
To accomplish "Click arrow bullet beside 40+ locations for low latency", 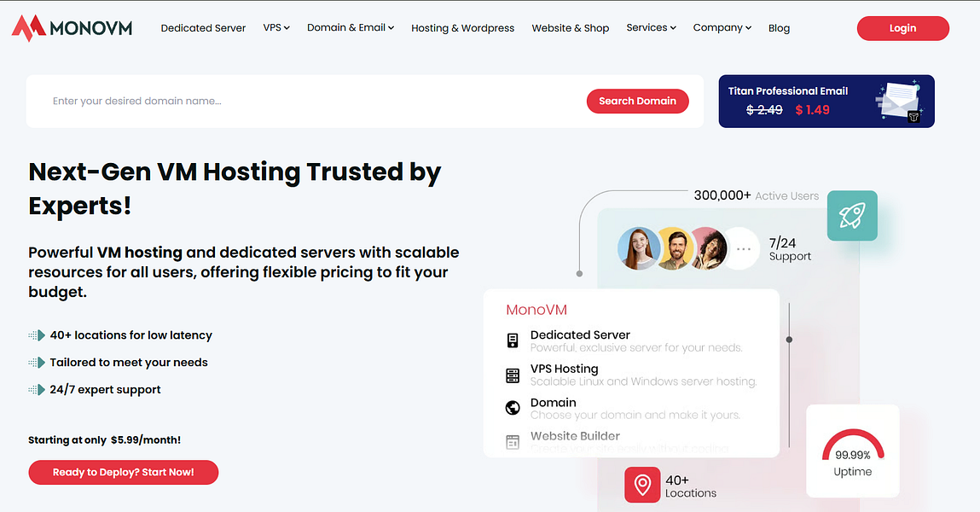I will [37, 335].
